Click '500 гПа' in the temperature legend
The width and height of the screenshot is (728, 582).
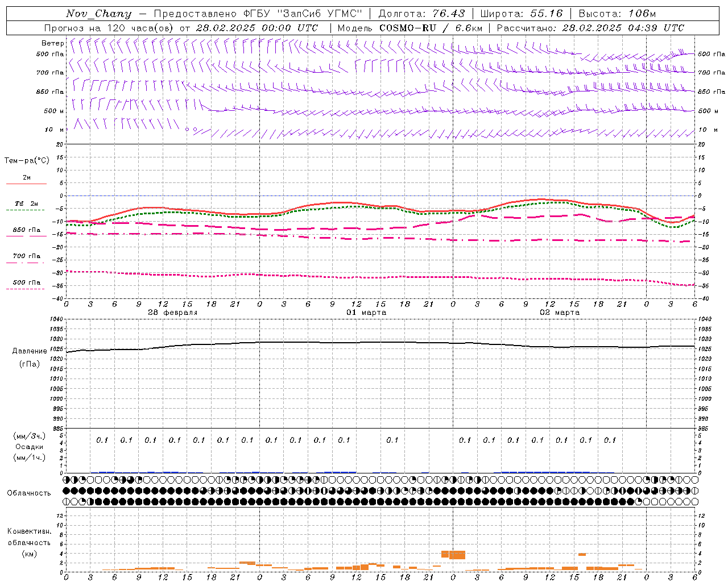(x=27, y=282)
